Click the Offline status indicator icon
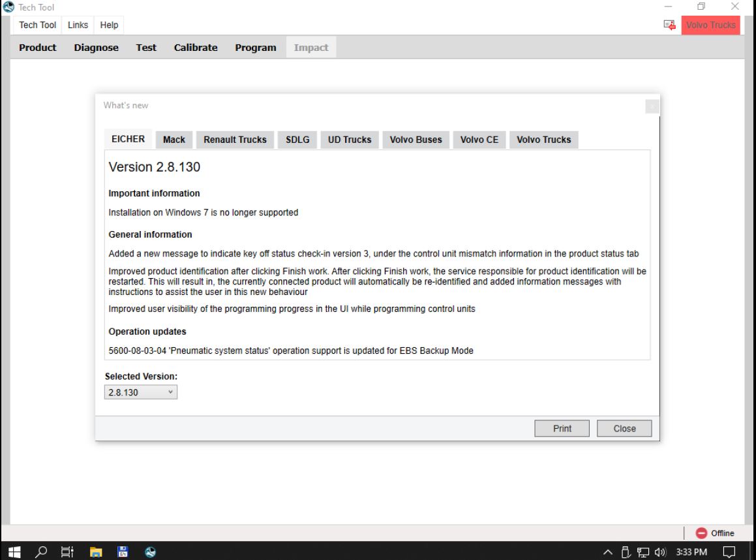Viewport: 756px width, 560px height. tap(701, 533)
